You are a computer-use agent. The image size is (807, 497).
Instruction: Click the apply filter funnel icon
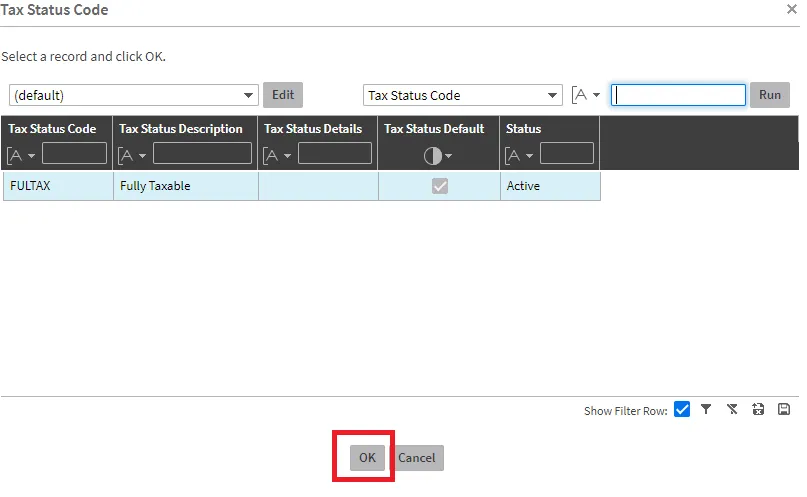click(x=706, y=410)
